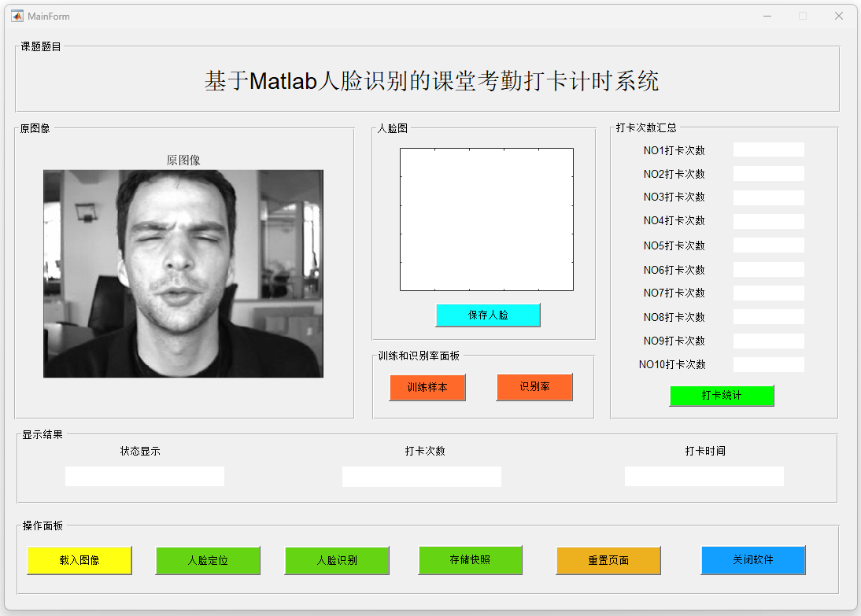Screen dimensions: 861x616
Task: Save a snapshot using 存储快照
Action: tap(470, 559)
